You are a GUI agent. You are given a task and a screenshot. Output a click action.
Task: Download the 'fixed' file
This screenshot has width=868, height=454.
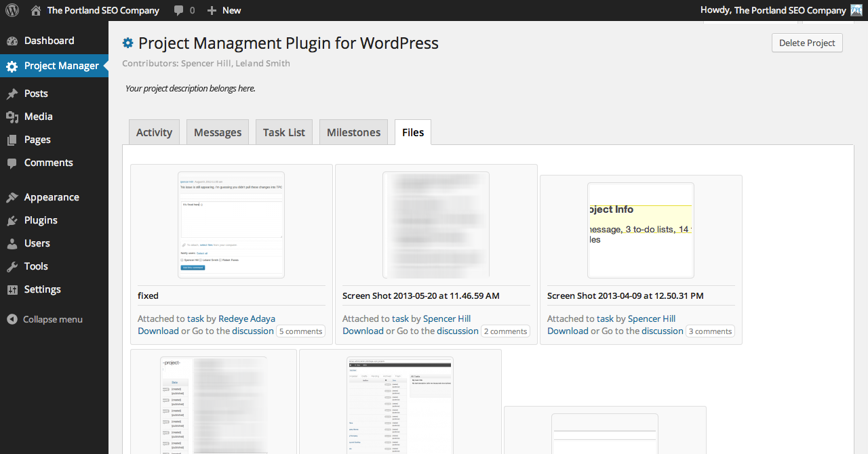tap(158, 331)
